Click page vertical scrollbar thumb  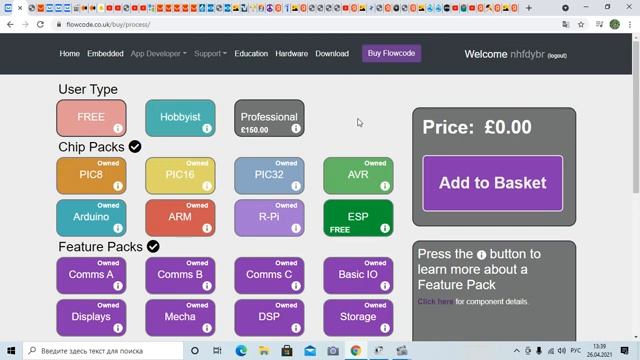click(636, 117)
